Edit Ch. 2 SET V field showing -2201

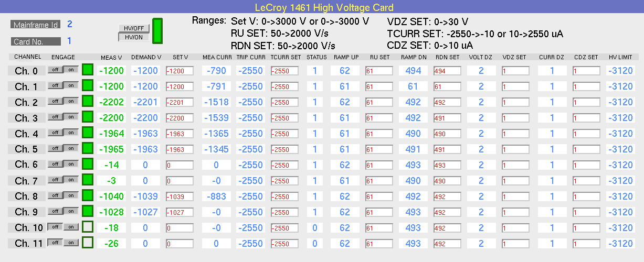click(180, 102)
